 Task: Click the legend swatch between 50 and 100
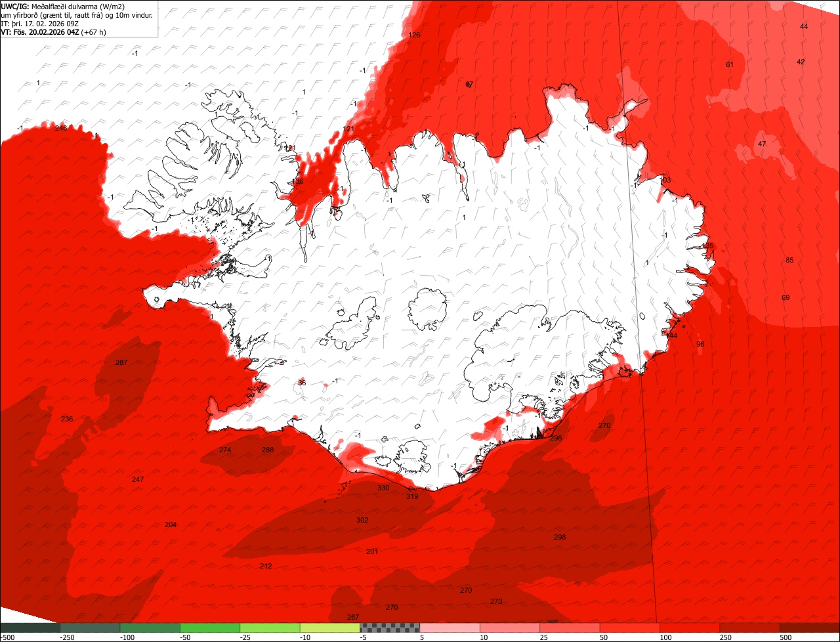point(630,628)
